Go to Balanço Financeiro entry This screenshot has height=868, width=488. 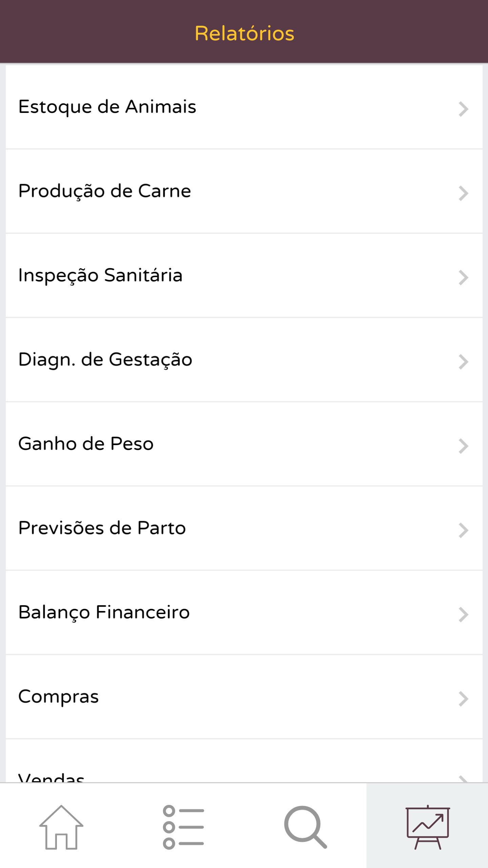[x=104, y=612]
